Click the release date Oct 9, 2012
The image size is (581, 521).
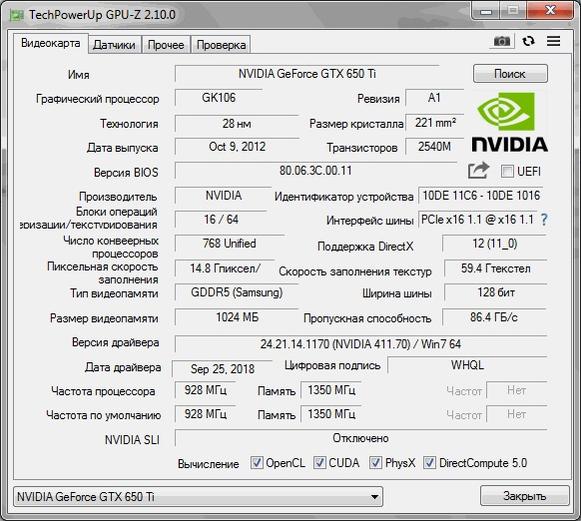pyautogui.click(x=237, y=147)
